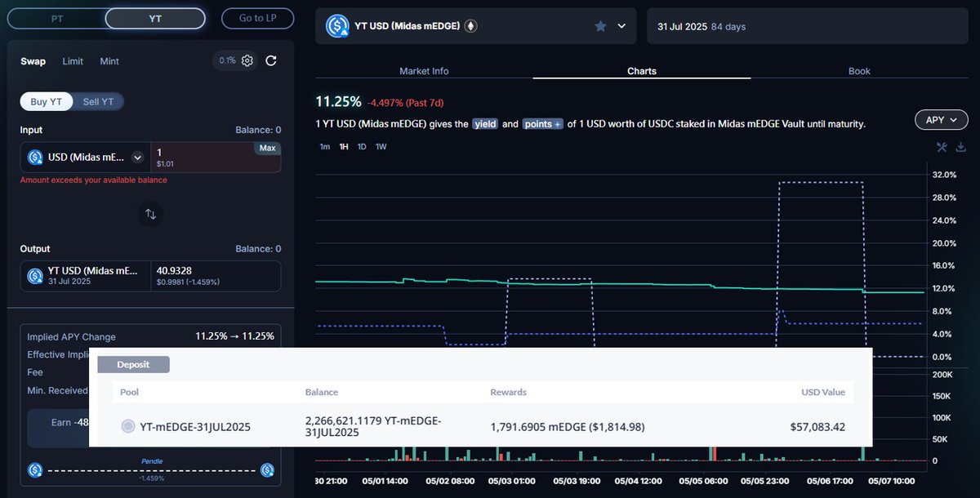The width and height of the screenshot is (980, 498).
Task: Click the rewards 1,791.6905 mEDGE cell
Action: coord(568,426)
